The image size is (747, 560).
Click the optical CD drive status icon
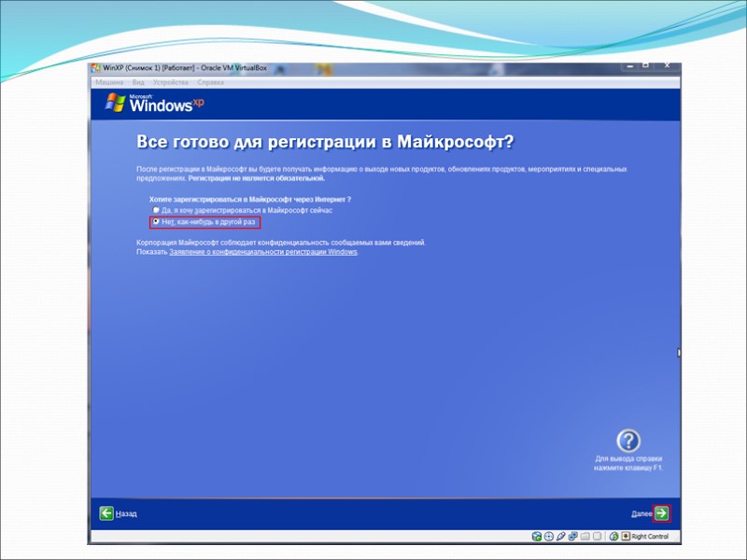tap(549, 536)
